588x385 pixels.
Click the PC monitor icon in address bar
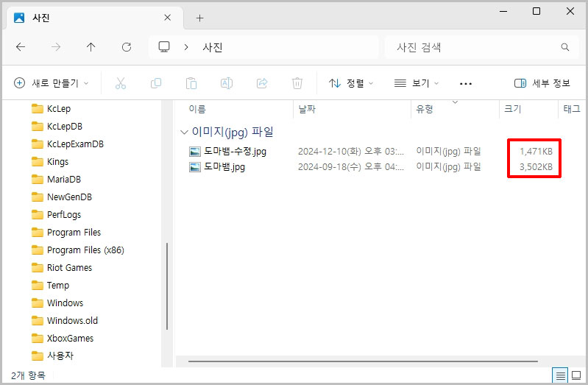[164, 47]
